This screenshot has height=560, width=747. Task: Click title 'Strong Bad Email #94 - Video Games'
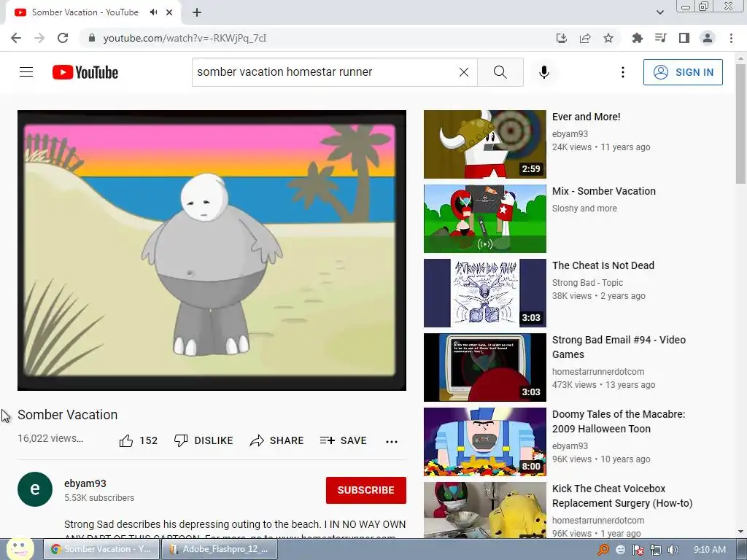pos(619,347)
